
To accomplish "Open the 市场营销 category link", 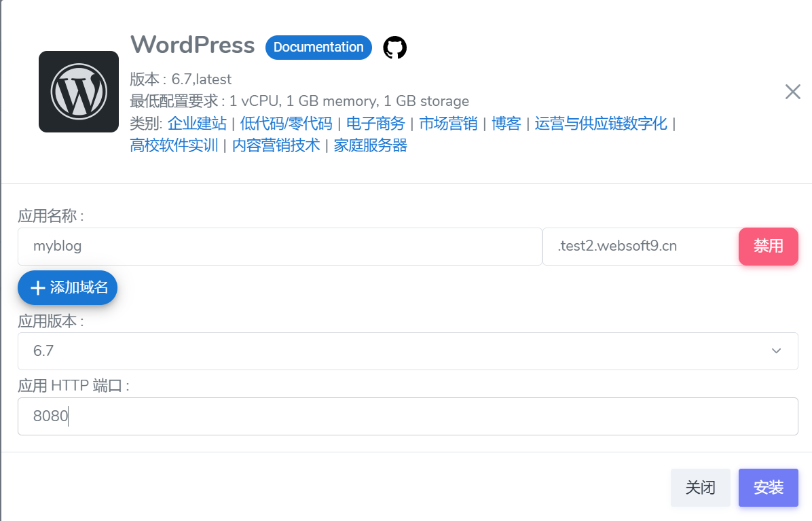I will (447, 123).
